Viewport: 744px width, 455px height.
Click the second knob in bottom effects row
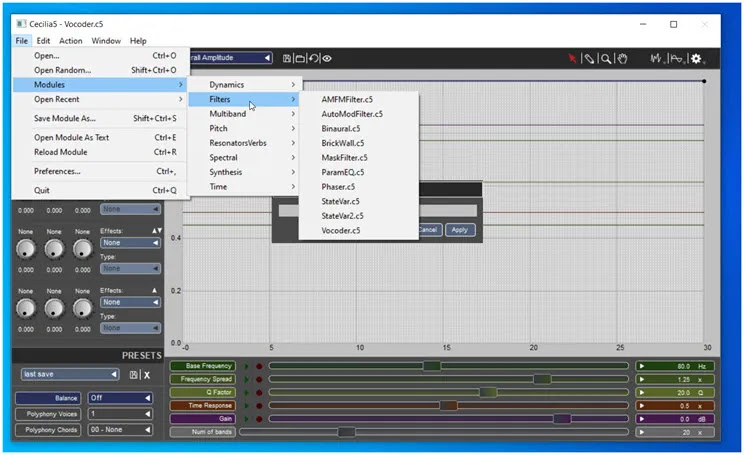(54, 308)
